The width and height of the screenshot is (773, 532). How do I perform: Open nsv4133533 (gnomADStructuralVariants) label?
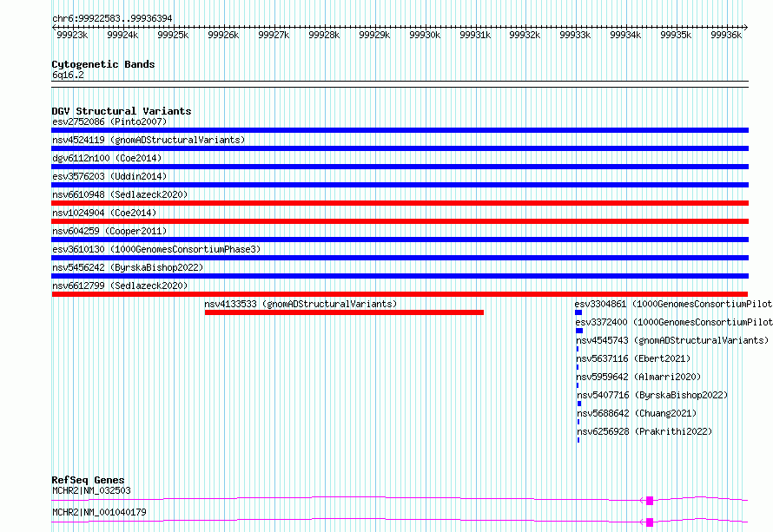click(x=301, y=304)
